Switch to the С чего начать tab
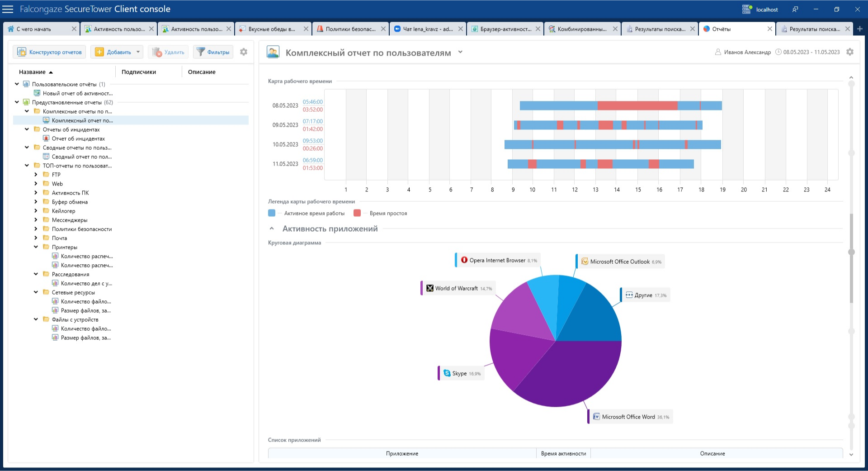Screen dimensions: 868x471 34,29
